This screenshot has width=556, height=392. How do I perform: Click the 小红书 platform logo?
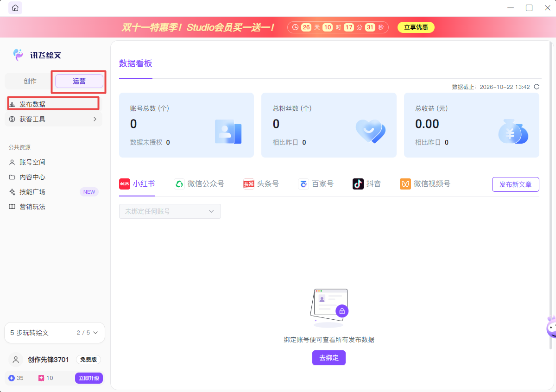coord(124,183)
